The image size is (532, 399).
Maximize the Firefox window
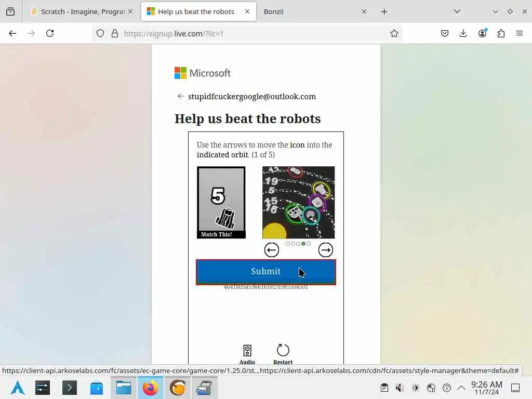click(x=510, y=11)
